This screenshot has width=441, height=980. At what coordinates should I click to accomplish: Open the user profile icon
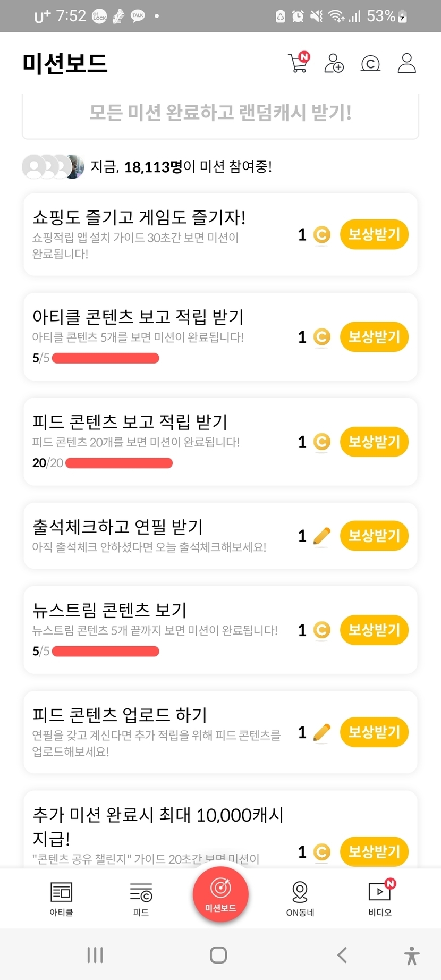[407, 63]
